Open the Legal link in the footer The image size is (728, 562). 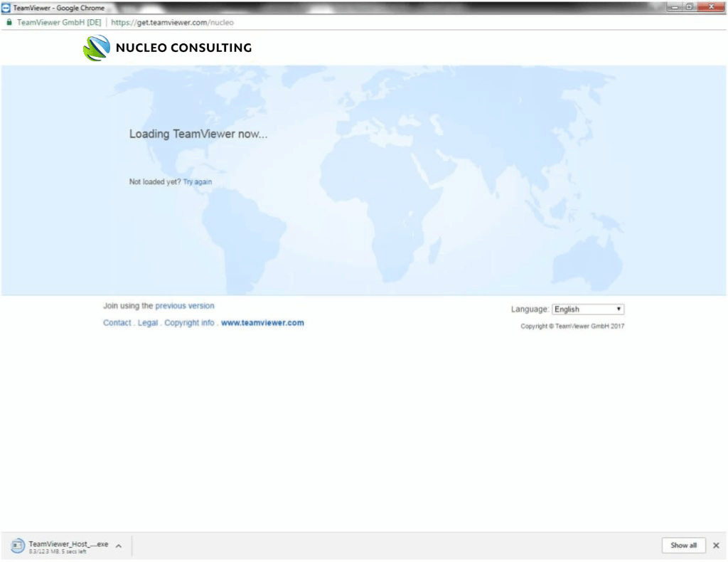tap(148, 323)
